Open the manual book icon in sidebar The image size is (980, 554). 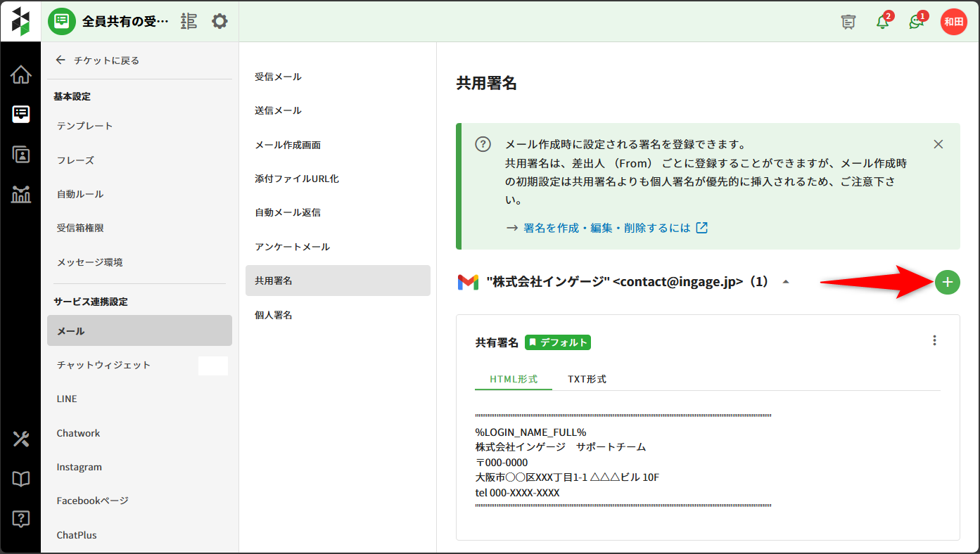tap(20, 479)
